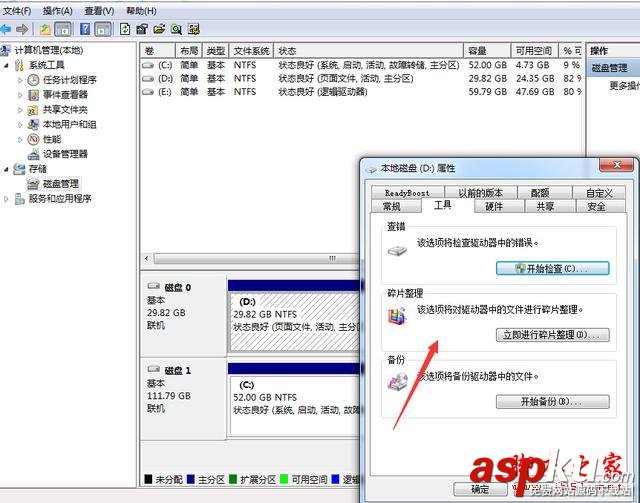Sort by the 可用空间 column header
This screenshot has height=503, width=640.
(535, 51)
